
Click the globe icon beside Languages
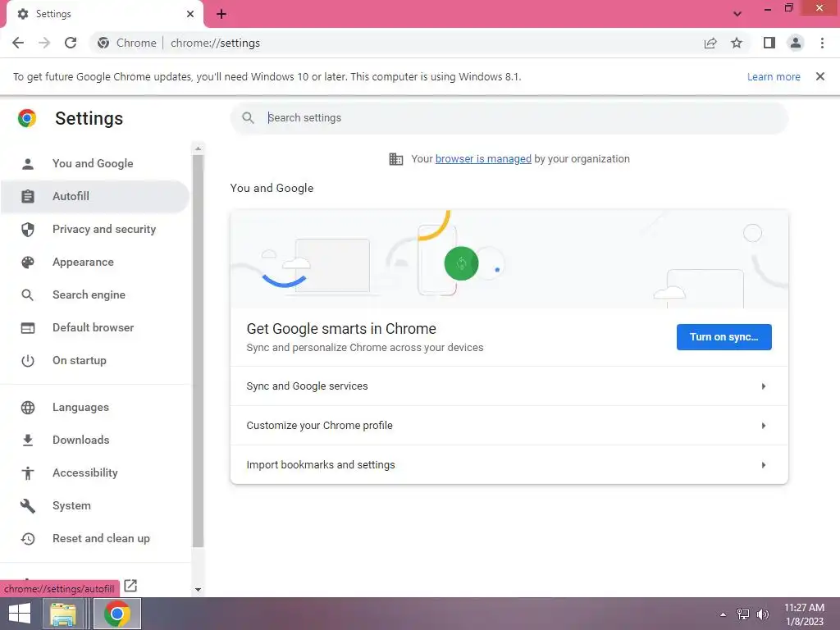pos(28,407)
